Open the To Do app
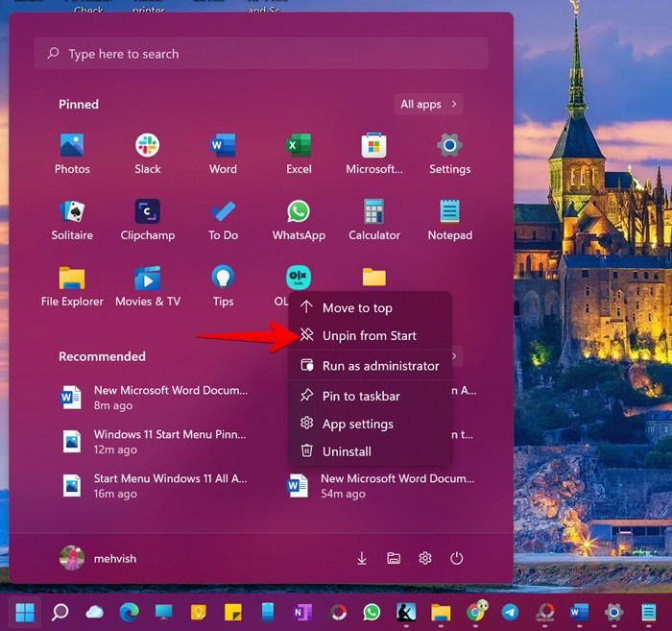Viewport: 672px width, 631px height. click(223, 220)
